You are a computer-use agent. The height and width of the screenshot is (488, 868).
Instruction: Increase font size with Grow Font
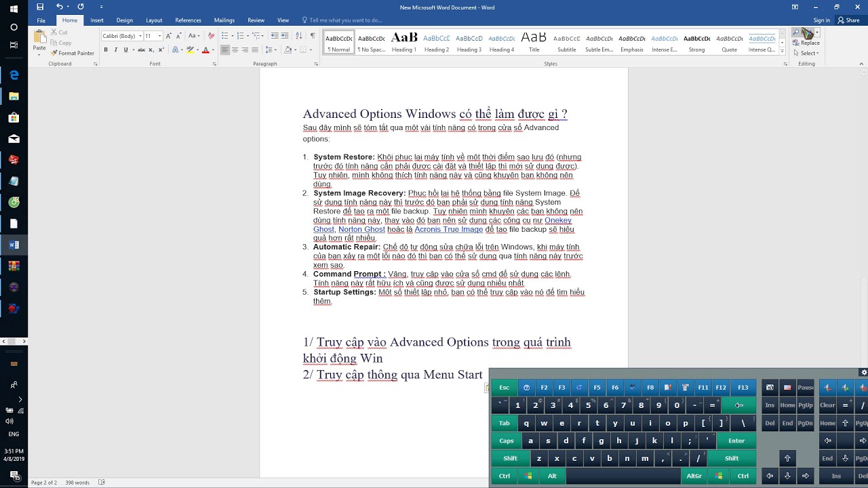[169, 35]
